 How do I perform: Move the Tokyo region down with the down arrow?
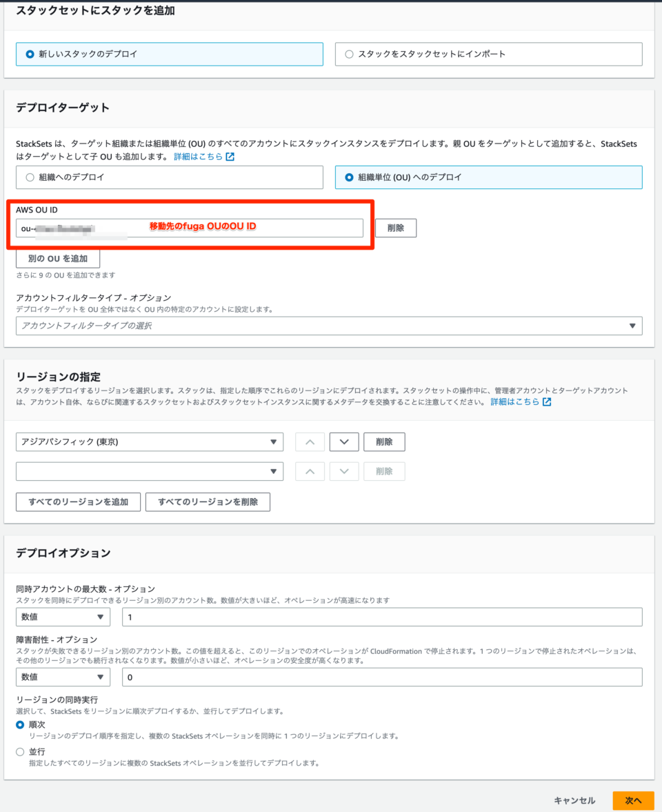coord(343,442)
